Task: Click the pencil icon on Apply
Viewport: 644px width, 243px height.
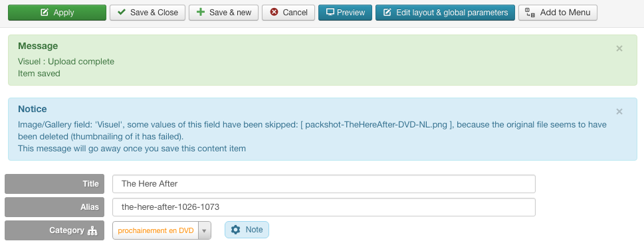Action: [x=45, y=13]
